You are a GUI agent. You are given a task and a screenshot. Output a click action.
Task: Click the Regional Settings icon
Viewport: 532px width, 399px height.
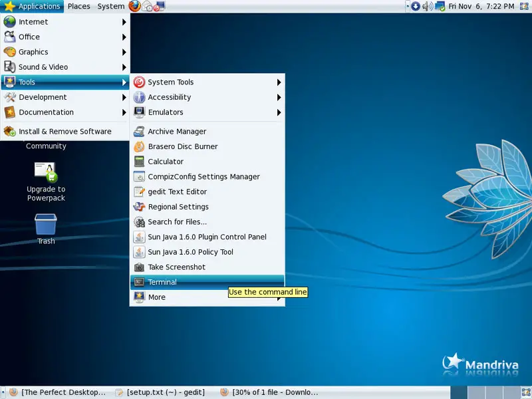(x=139, y=207)
